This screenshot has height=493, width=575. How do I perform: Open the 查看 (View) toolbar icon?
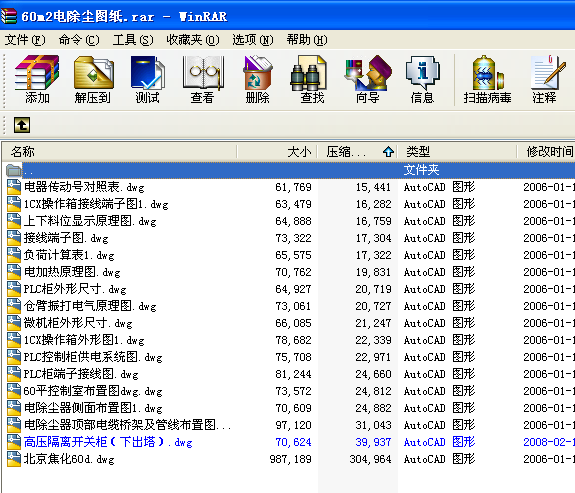pyautogui.click(x=203, y=73)
